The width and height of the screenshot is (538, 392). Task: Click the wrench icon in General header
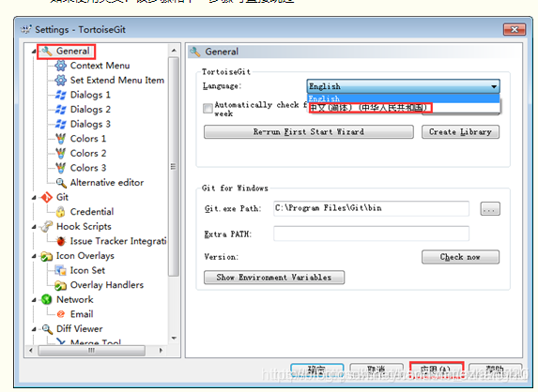click(x=195, y=52)
